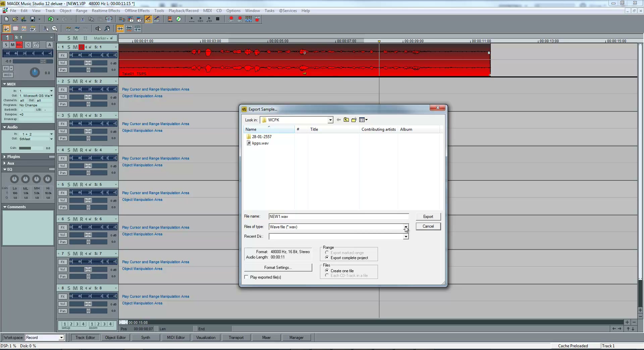Screen dimensions: 644x350
Task: Select the Auto crossfade mode icon
Action: (x=148, y=19)
